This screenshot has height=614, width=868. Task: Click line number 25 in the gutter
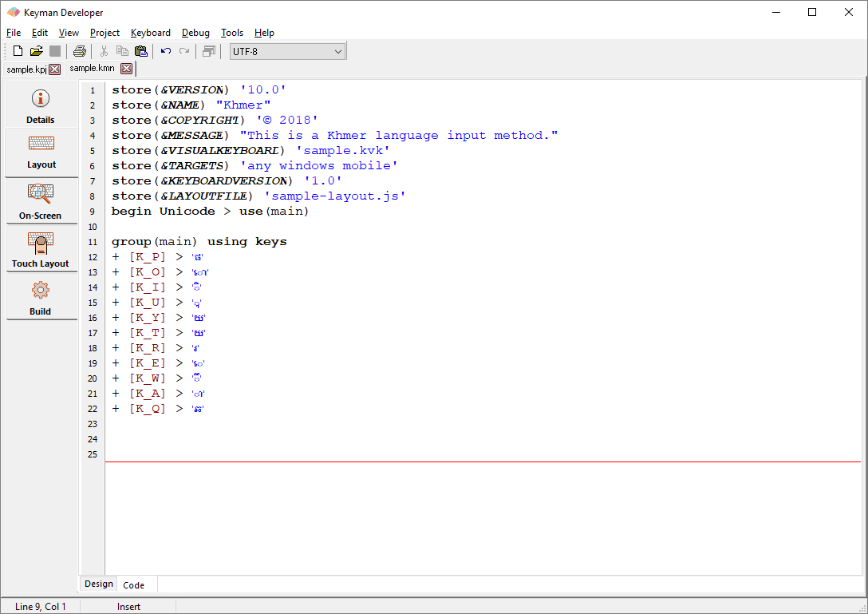[93, 454]
